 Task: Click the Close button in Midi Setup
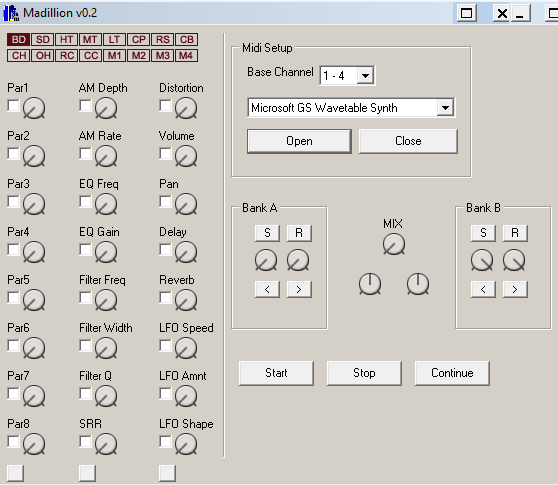(408, 141)
